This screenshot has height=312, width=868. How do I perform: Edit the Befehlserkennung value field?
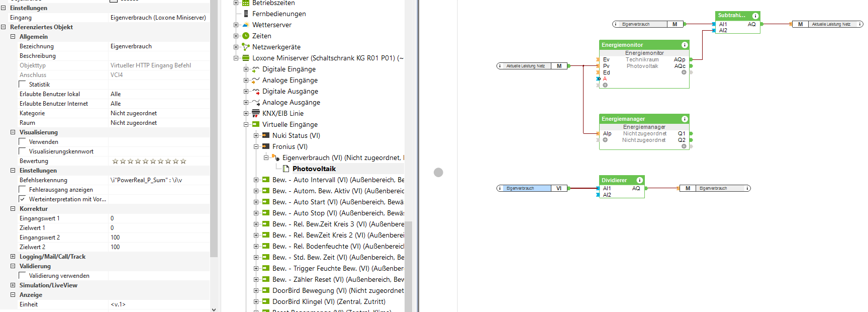(159, 180)
